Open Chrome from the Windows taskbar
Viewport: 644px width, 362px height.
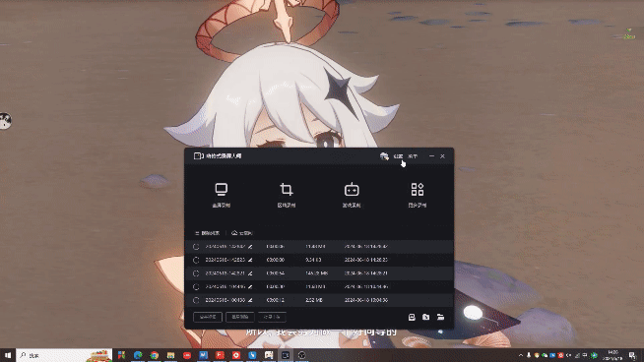click(155, 355)
